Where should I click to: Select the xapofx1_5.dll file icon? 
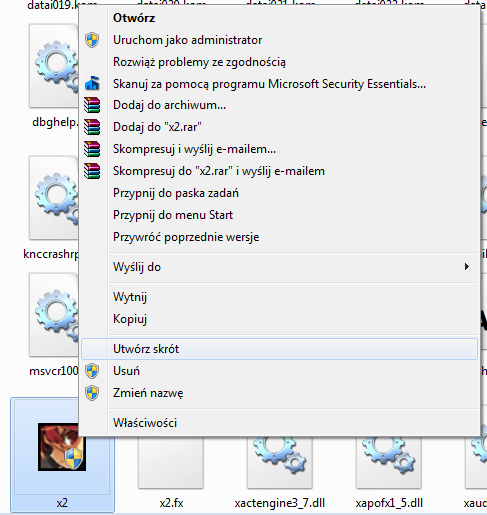389,462
